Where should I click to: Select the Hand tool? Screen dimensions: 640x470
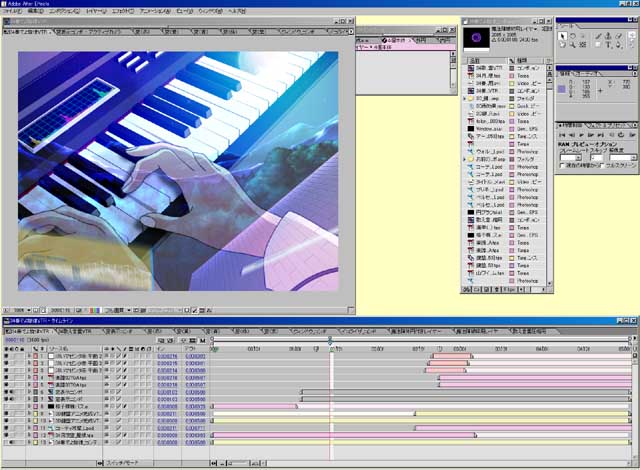pos(562,45)
